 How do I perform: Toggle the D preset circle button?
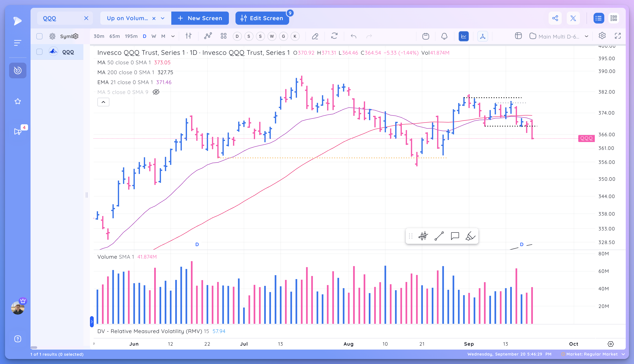click(x=237, y=36)
